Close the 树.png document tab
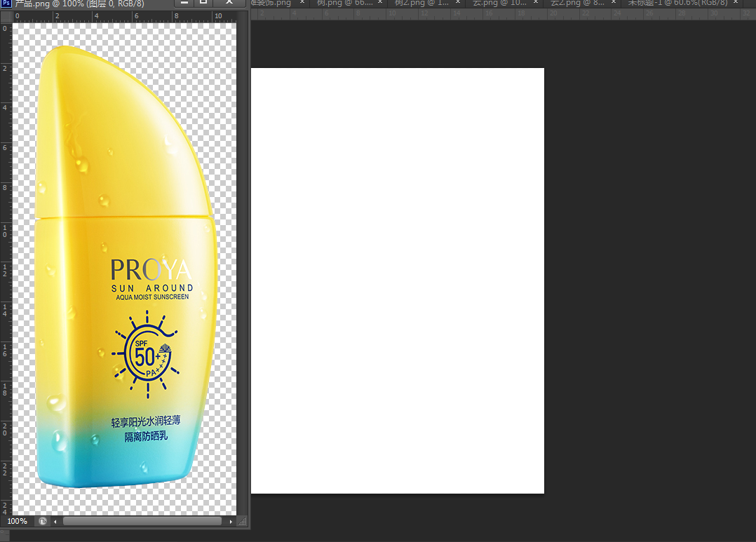Image resolution: width=756 pixels, height=542 pixels. click(x=380, y=2)
